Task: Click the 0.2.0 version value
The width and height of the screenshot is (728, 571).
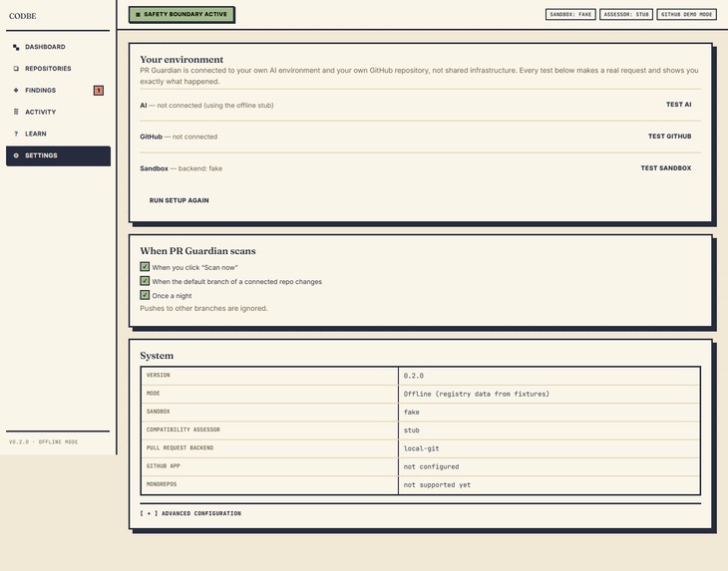Action: 413,376
